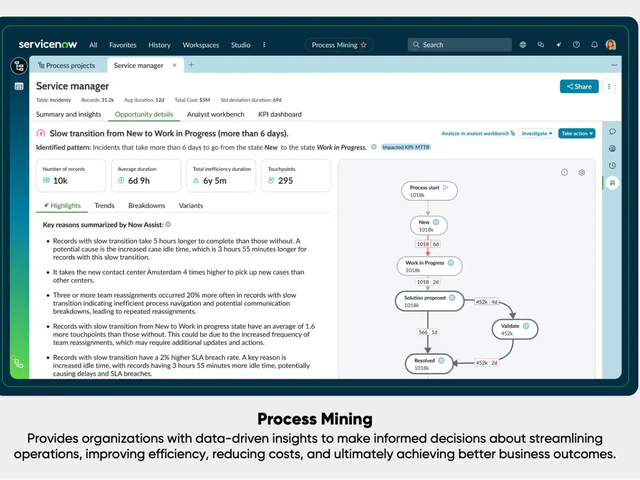Select the Process start node
The image size is (640, 480).
[x=429, y=191]
